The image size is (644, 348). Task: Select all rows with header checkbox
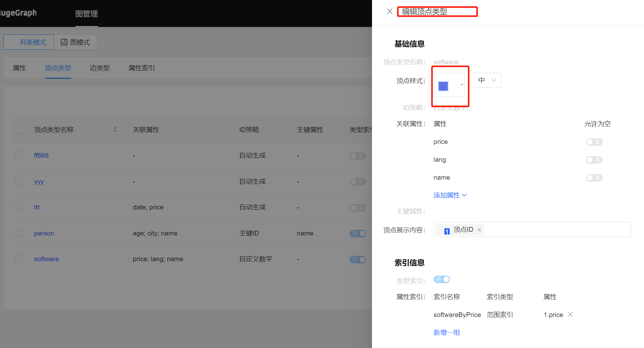pyautogui.click(x=19, y=129)
